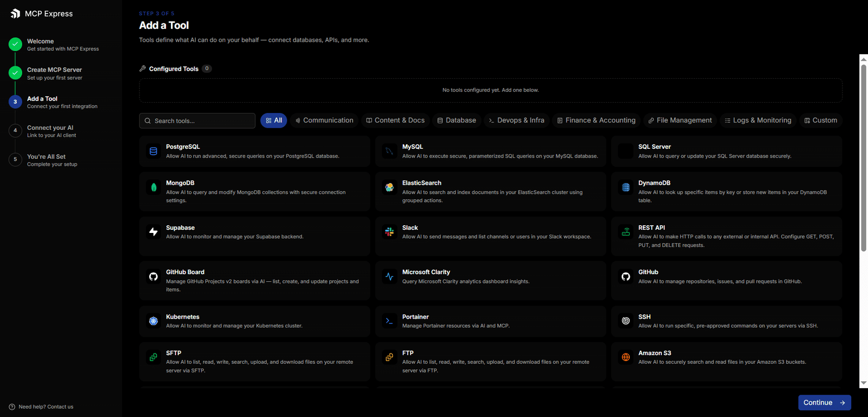Choose the ElasticSearch card title
The width and height of the screenshot is (868, 417).
pos(422,183)
